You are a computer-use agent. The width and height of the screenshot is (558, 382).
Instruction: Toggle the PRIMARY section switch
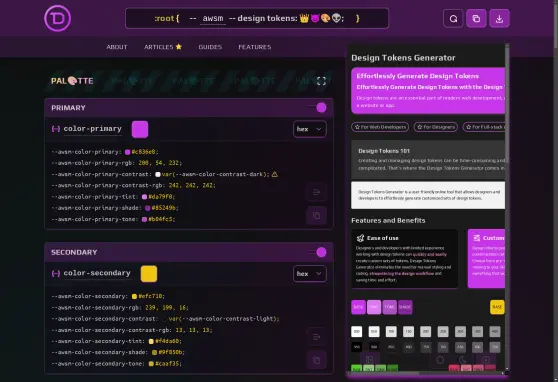(x=318, y=108)
